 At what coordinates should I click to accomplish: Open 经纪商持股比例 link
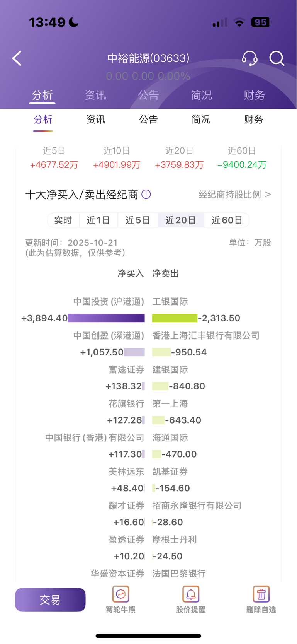(x=235, y=195)
